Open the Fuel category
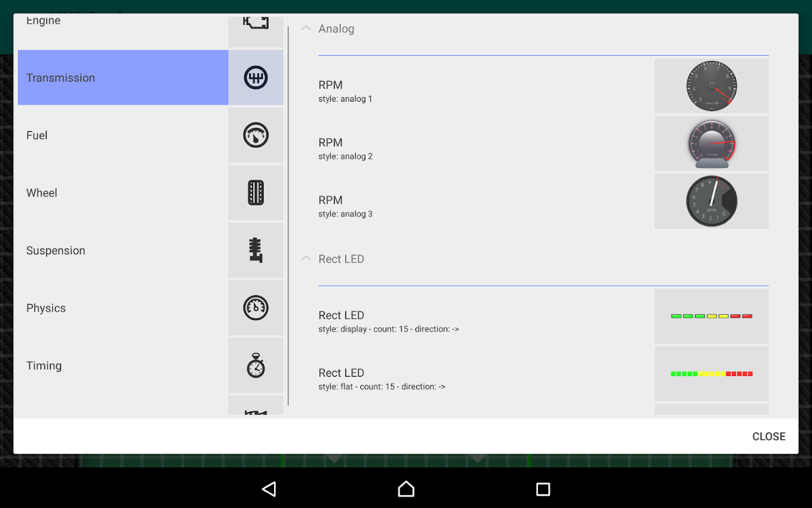 pos(123,135)
